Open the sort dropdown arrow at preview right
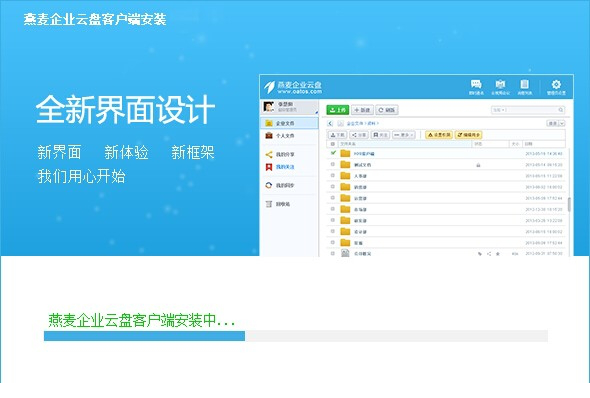This screenshot has height=398, width=590. (x=562, y=123)
